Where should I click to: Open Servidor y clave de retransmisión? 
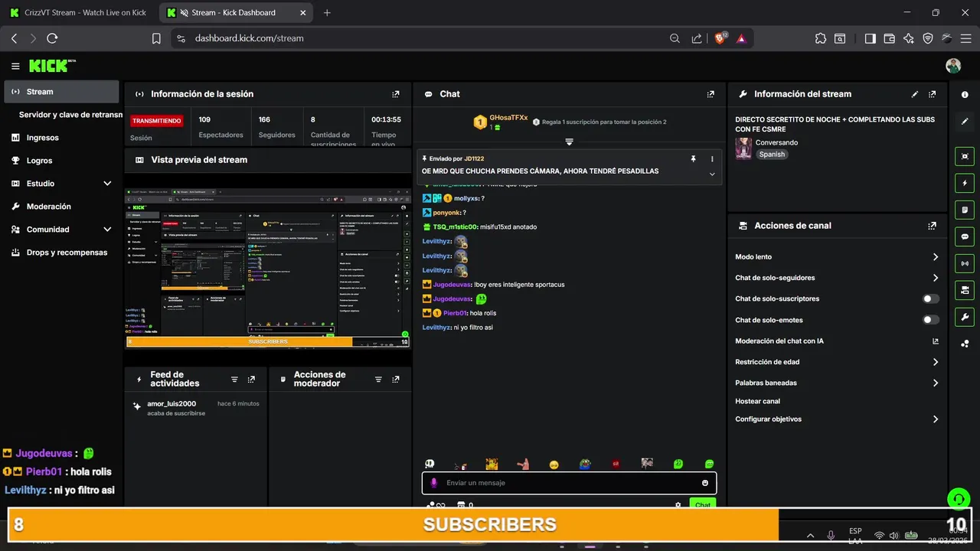tap(70, 115)
